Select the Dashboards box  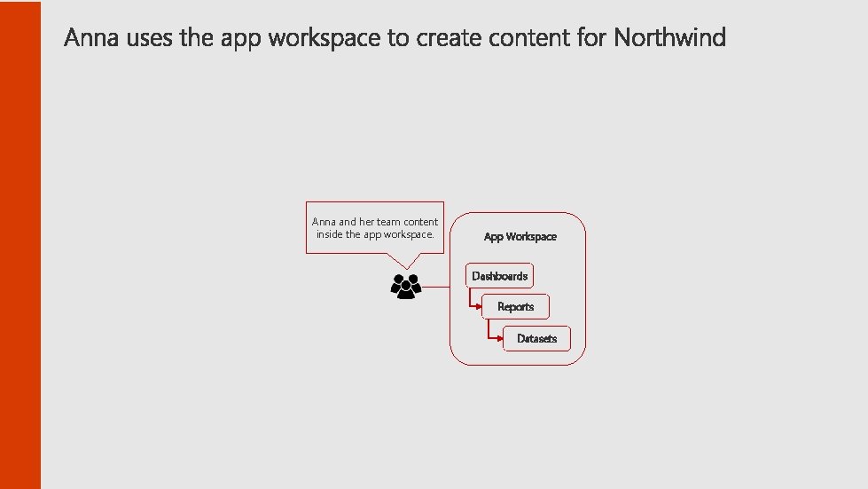[x=499, y=276]
